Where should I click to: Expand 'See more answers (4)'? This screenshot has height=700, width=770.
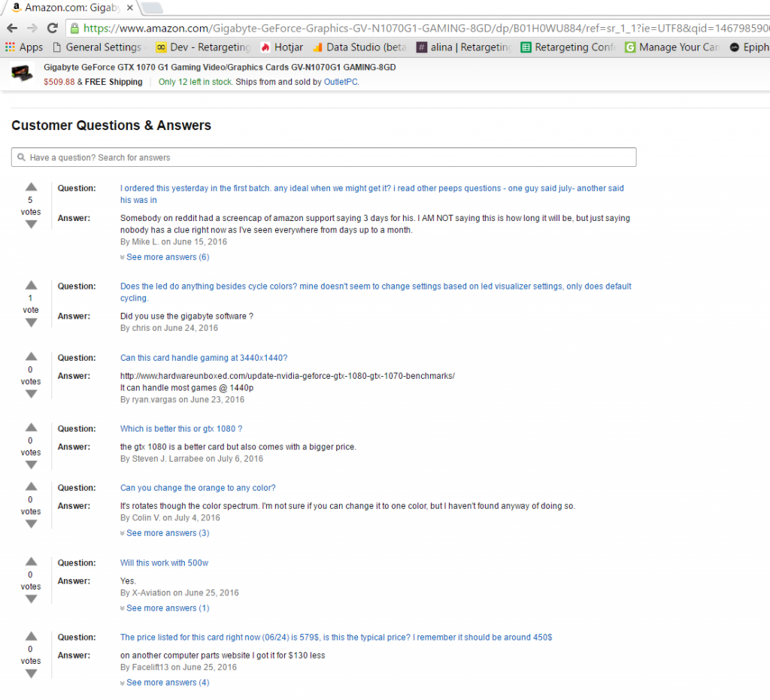coord(167,683)
